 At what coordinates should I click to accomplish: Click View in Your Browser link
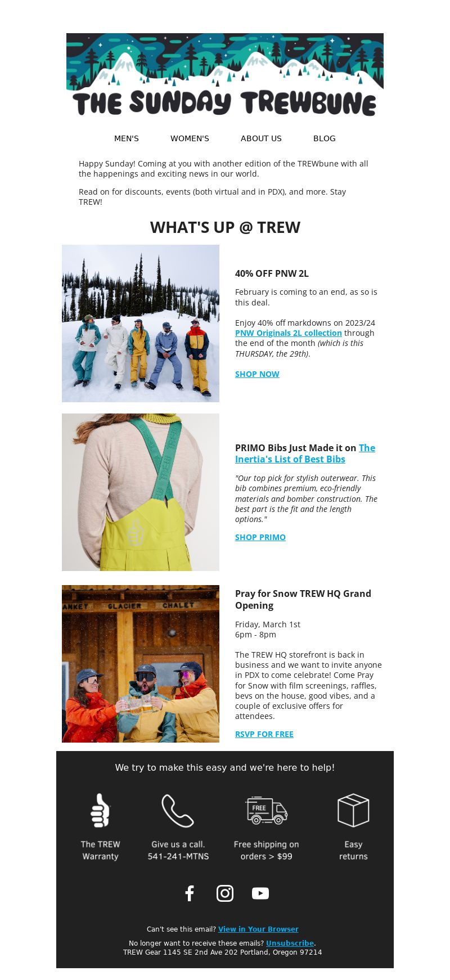(258, 929)
